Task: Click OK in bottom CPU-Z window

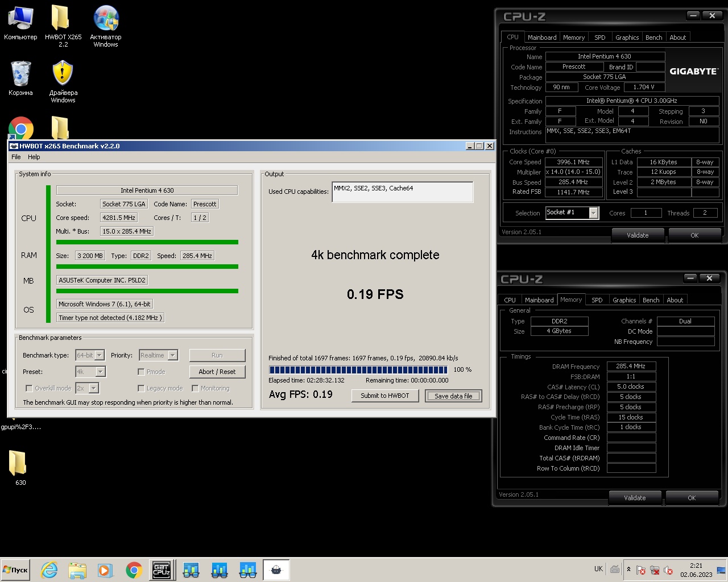Action: 692,498
